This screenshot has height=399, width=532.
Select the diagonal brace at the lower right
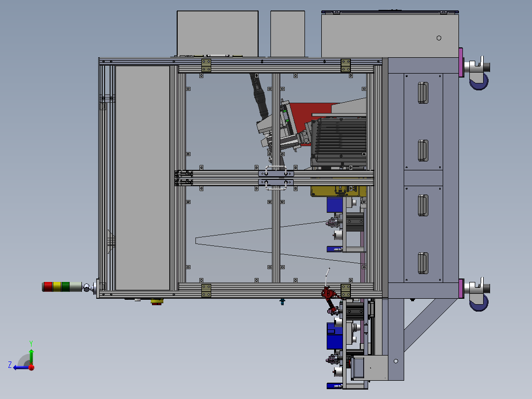[430, 325]
